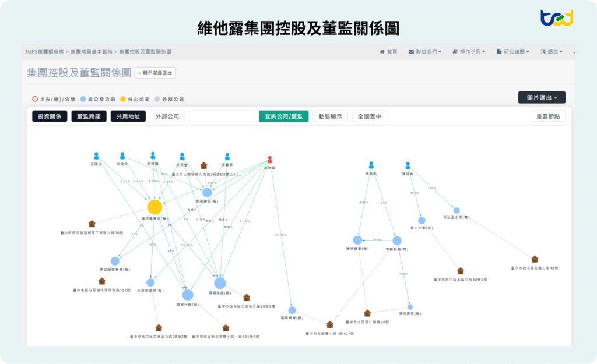Image resolution: width=597 pixels, height=364 pixels.
Task: Select the red person node in graph
Action: click(x=270, y=160)
